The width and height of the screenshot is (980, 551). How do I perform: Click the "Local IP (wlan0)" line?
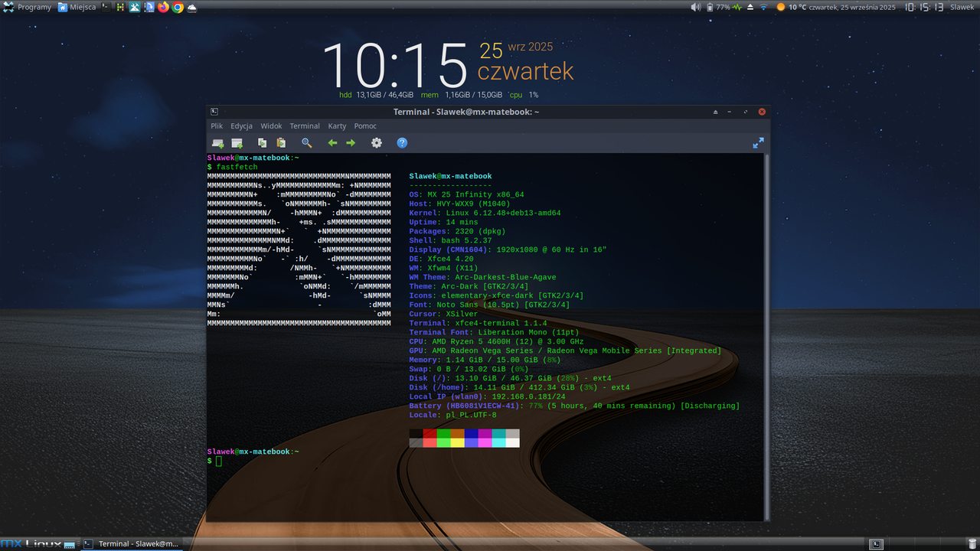point(487,396)
